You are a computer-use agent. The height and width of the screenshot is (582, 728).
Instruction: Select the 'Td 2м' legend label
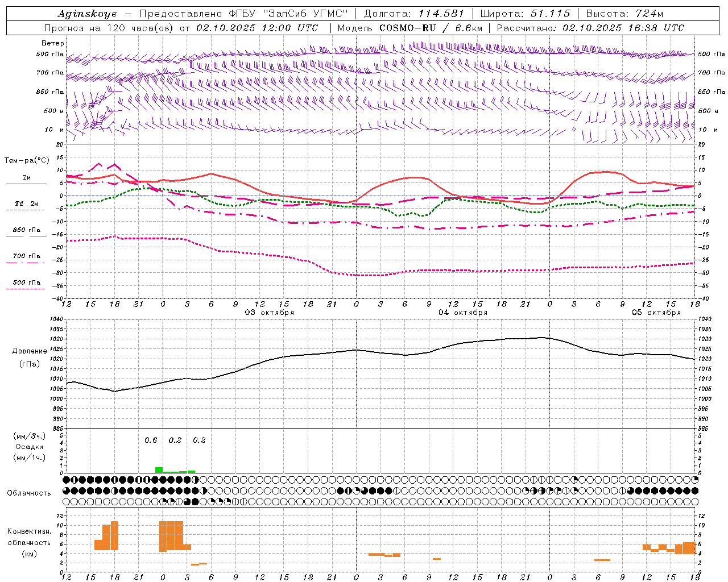[x=27, y=203]
